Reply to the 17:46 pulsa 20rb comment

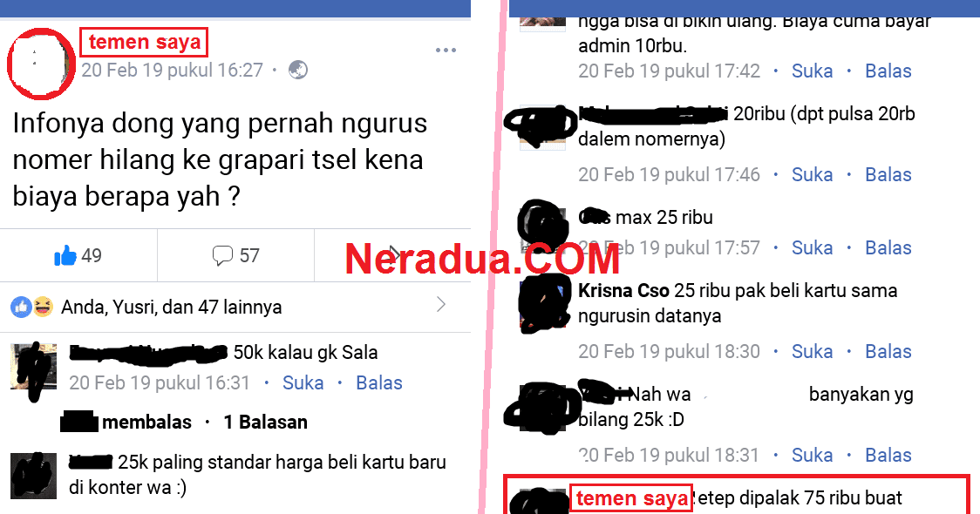[888, 175]
